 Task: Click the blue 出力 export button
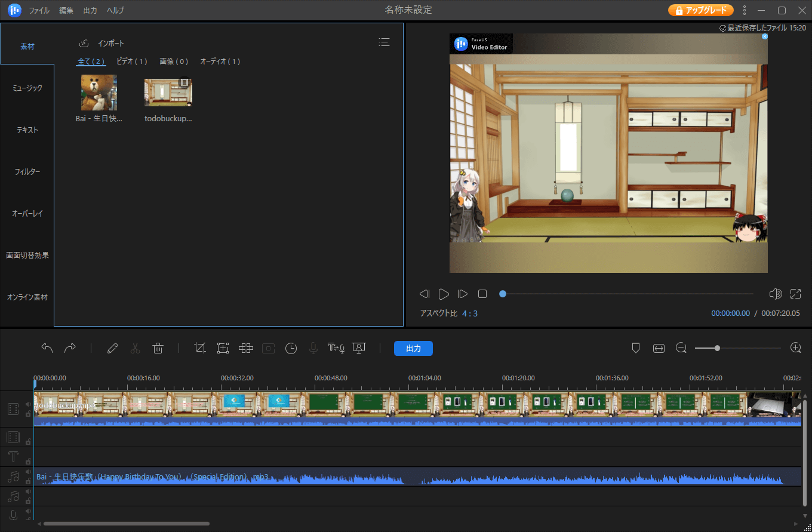pyautogui.click(x=413, y=348)
